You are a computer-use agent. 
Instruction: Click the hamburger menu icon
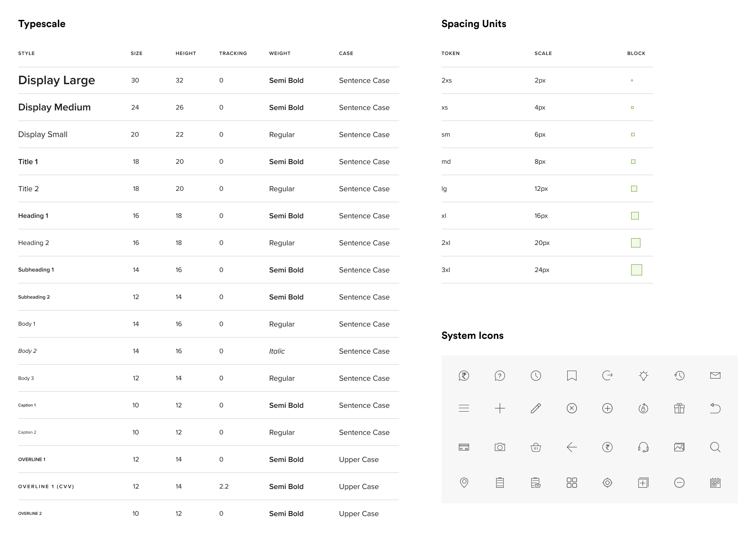[464, 408]
